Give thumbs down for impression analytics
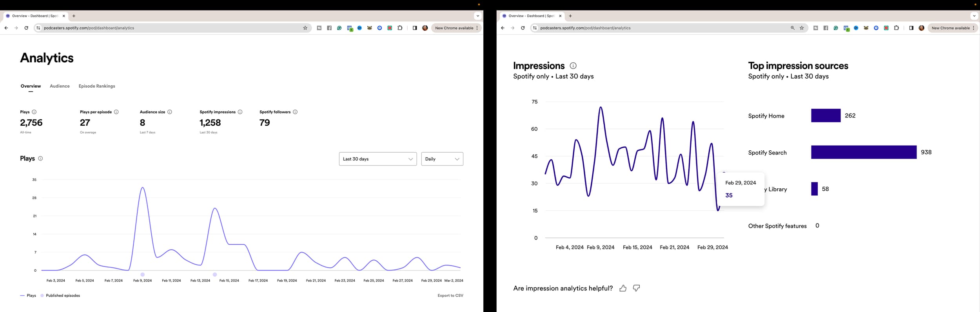The image size is (980, 312). [637, 289]
